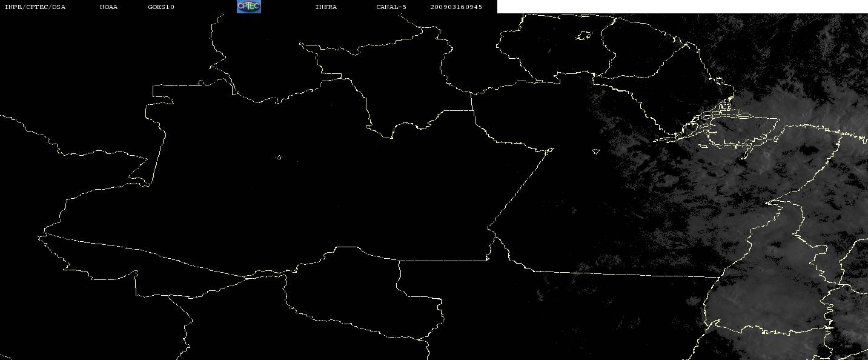
Task: Select the INFRA header text
Action: click(326, 7)
